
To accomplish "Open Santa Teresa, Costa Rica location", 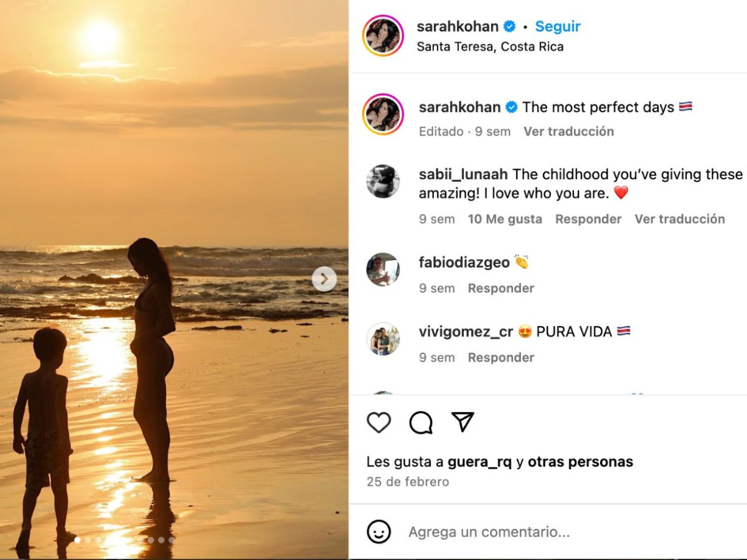I will click(490, 47).
